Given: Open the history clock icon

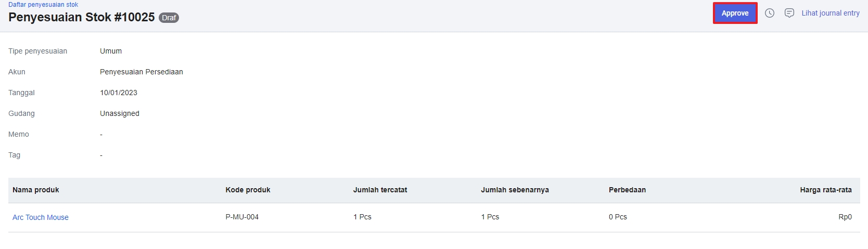Looking at the screenshot, I should click(x=770, y=14).
